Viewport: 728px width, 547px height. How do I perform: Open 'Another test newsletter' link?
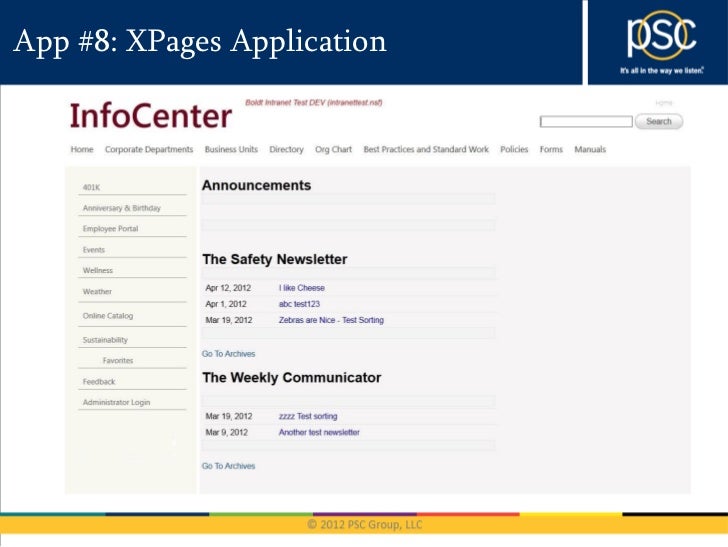tap(319, 432)
